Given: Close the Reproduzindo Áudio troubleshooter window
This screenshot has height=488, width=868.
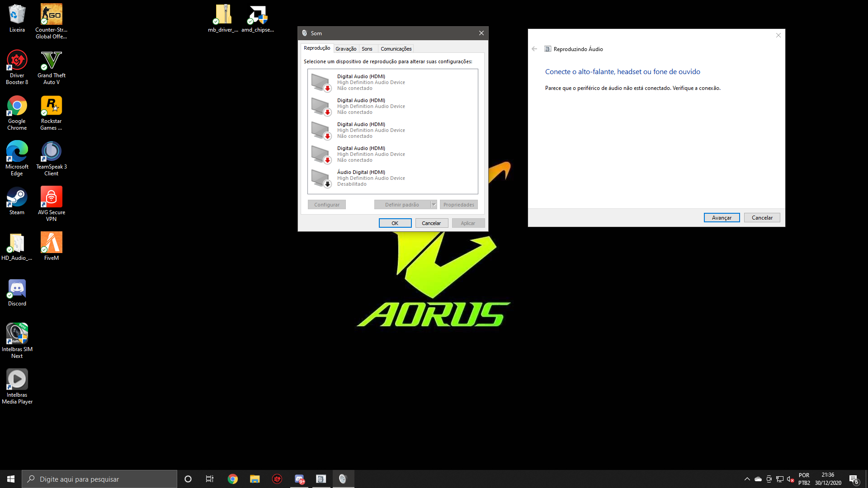Looking at the screenshot, I should 778,35.
